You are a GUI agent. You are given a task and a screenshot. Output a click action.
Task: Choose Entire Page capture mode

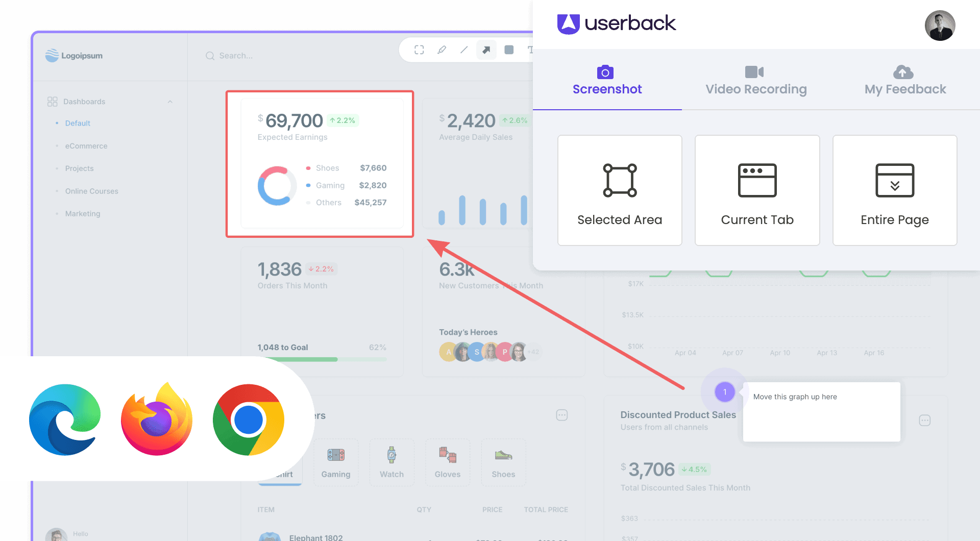point(895,190)
